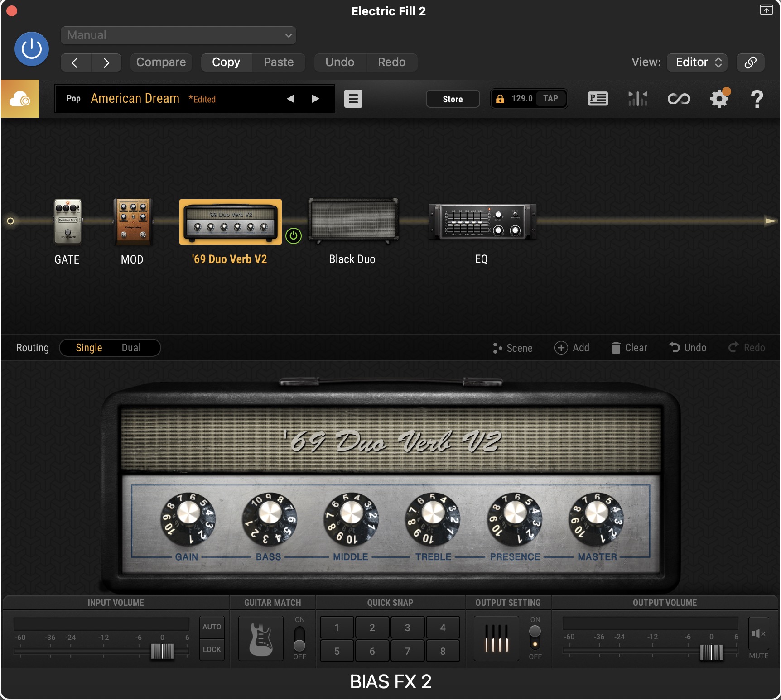Image resolution: width=781 pixels, height=700 pixels.
Task: Click the BASS knob
Action: pos(270,518)
